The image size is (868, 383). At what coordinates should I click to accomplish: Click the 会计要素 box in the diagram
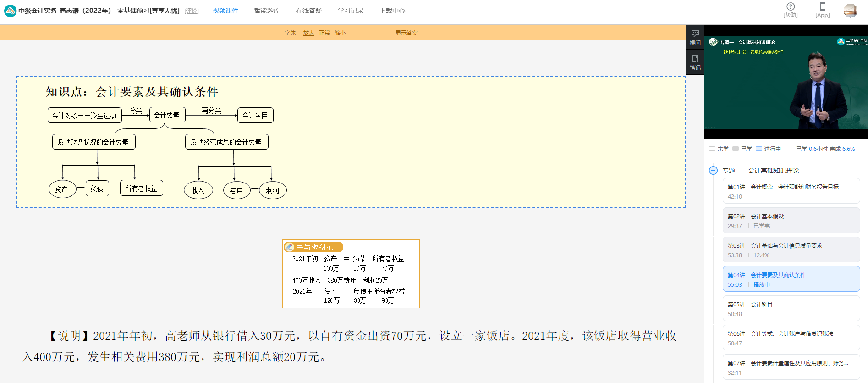(x=167, y=115)
